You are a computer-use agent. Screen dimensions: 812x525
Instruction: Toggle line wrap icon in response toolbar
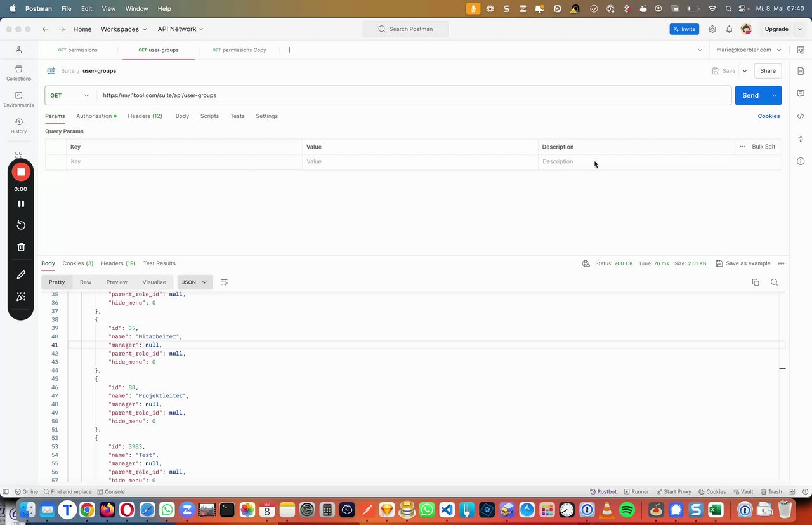224,282
